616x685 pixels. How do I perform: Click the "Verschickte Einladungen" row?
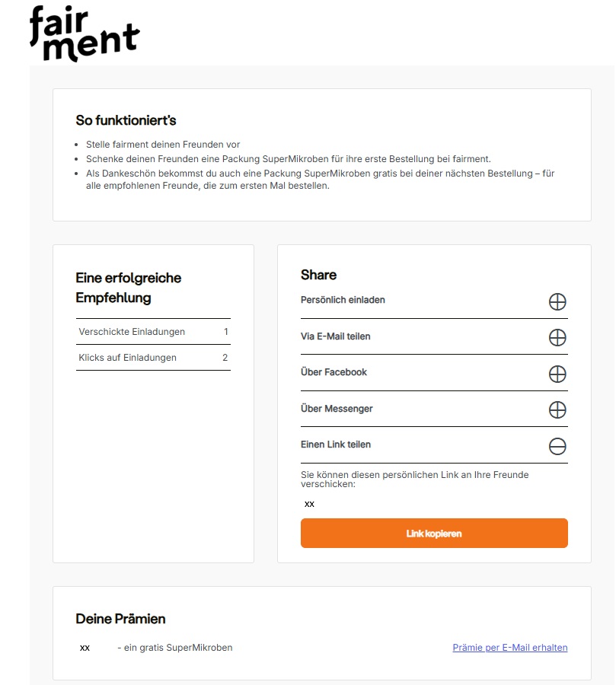[x=153, y=332]
